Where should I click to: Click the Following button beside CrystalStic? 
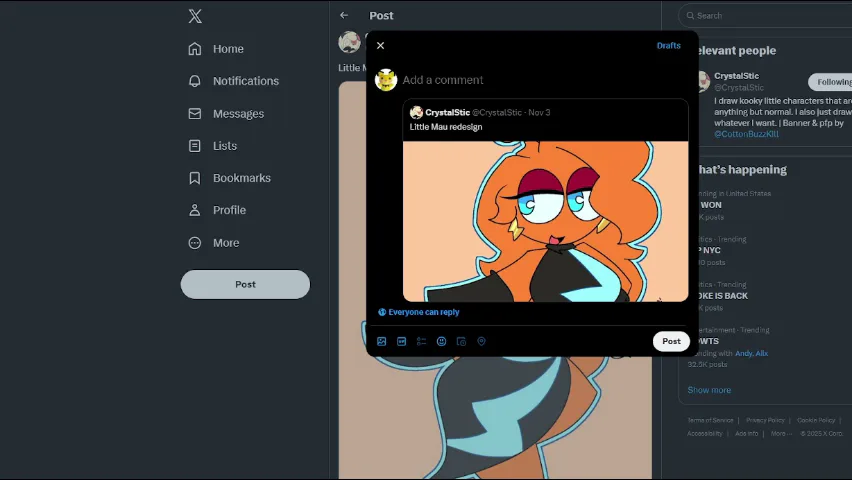tap(830, 82)
